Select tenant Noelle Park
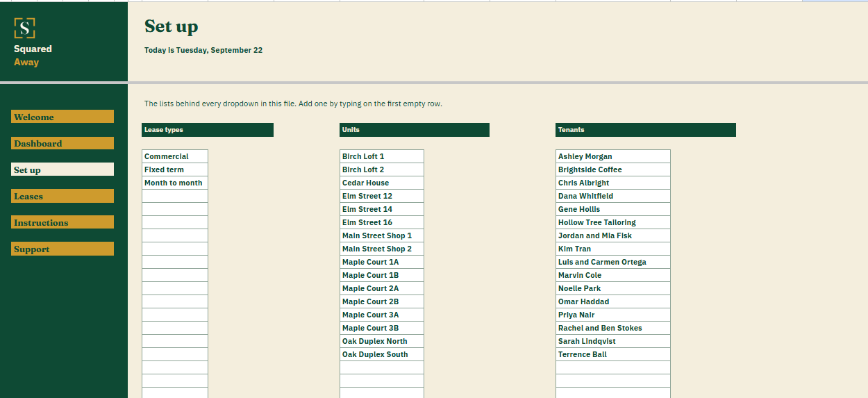The image size is (868, 398). [613, 288]
